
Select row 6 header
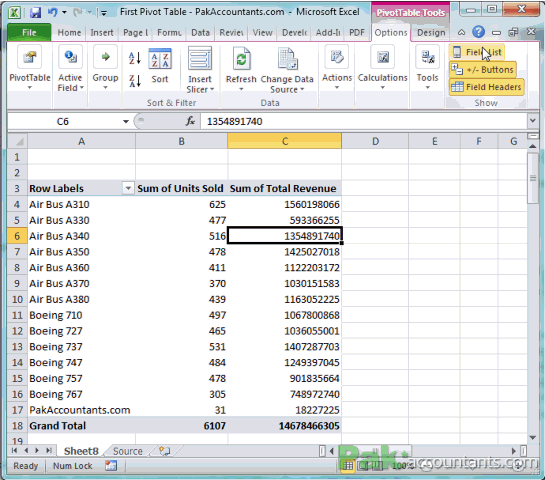pos(17,236)
